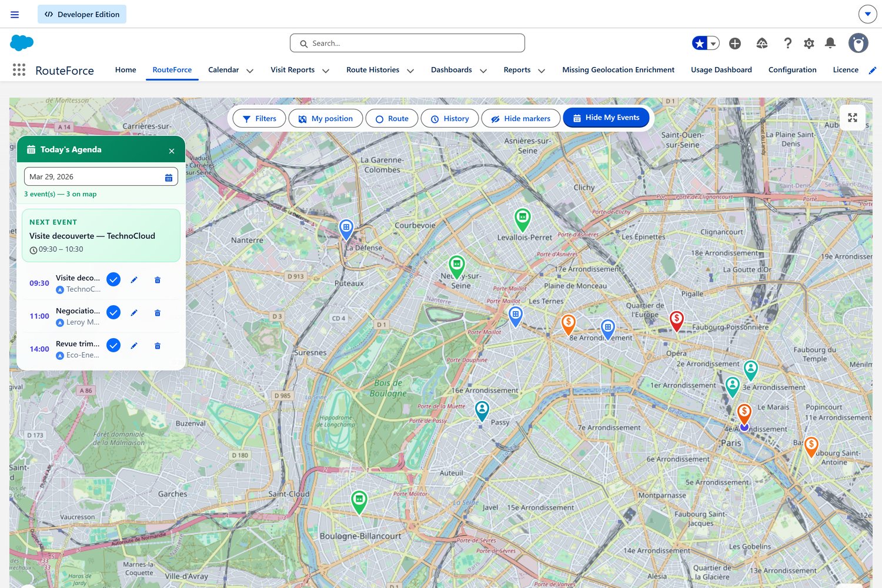Click the fullscreen expand map icon
The height and width of the screenshot is (588, 882).
point(852,118)
